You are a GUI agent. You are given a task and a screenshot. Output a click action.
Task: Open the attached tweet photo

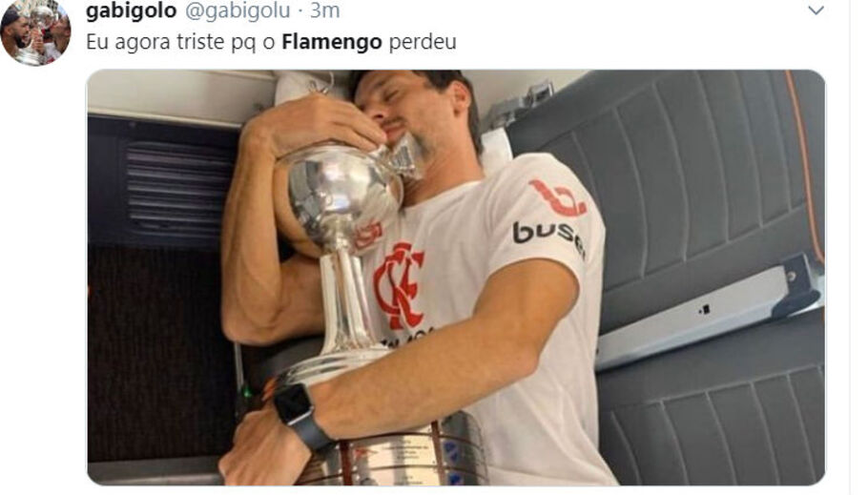[x=456, y=278]
